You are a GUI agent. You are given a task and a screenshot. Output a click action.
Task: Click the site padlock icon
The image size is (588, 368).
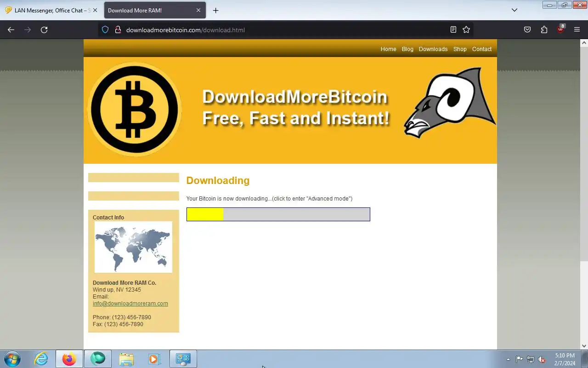(118, 30)
